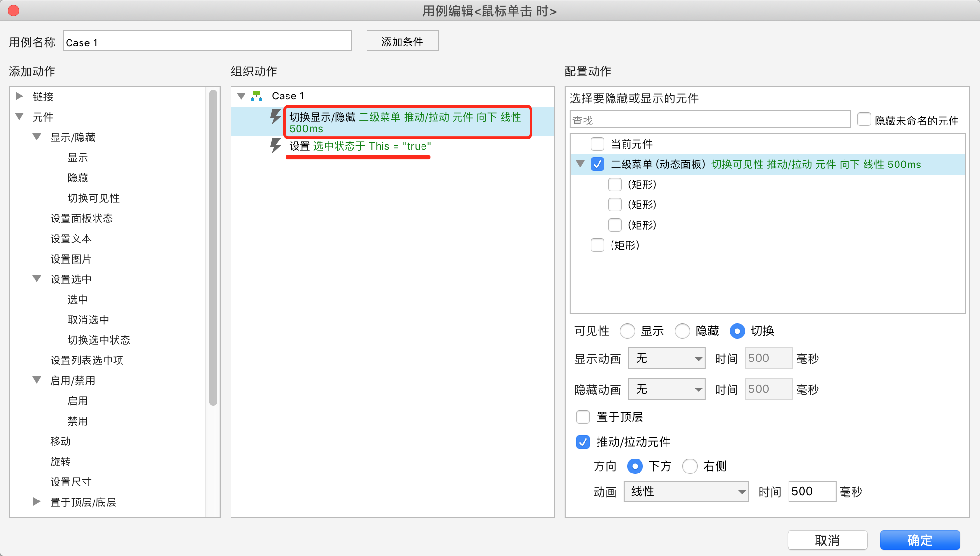Select the 设置尺寸 action
The width and height of the screenshot is (980, 556).
click(71, 482)
